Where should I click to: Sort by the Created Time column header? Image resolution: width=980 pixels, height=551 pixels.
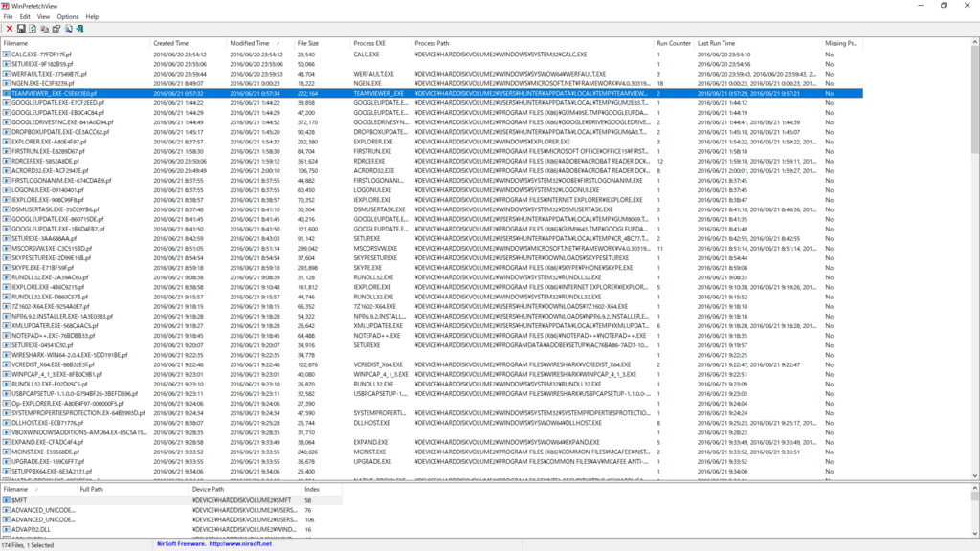[189, 44]
